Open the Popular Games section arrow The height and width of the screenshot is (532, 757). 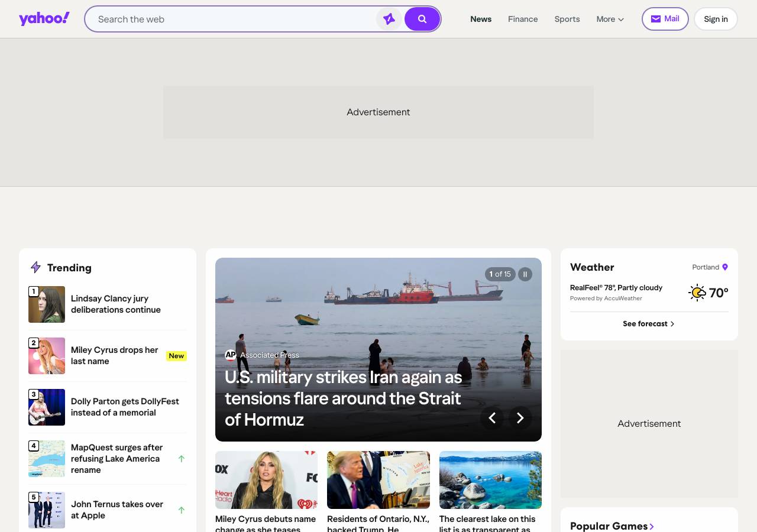652,526
